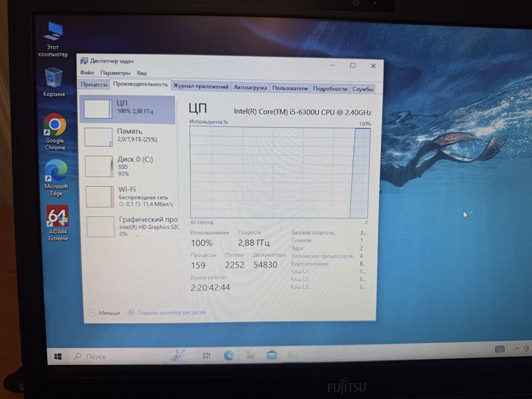The image size is (532, 399).
Task: Click the Базовая скорость label
Action: (x=313, y=233)
